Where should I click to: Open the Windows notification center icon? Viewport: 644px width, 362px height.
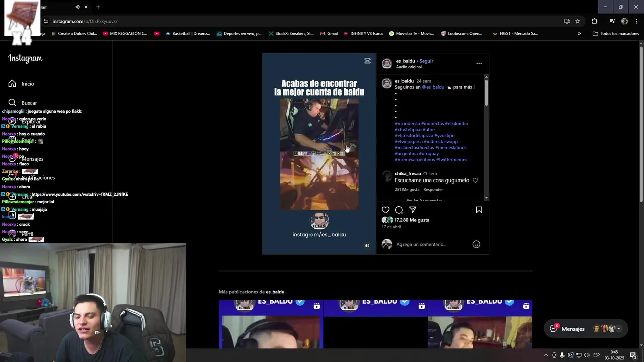click(x=633, y=355)
